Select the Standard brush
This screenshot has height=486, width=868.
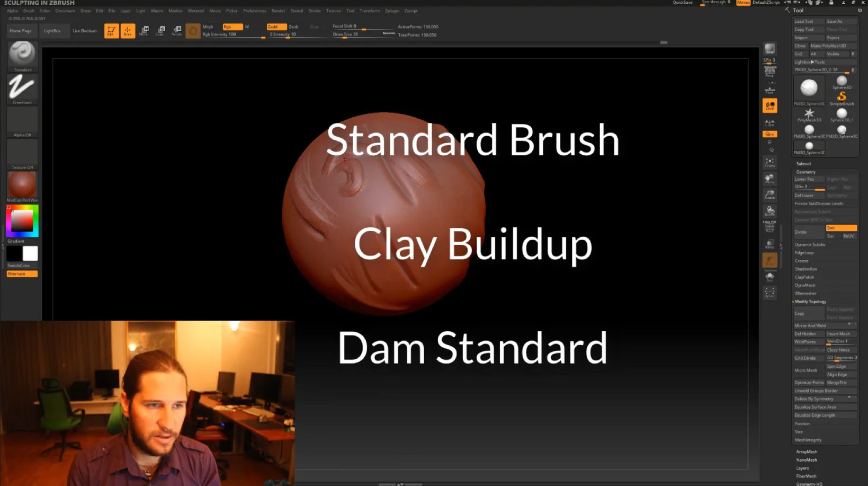click(x=22, y=55)
